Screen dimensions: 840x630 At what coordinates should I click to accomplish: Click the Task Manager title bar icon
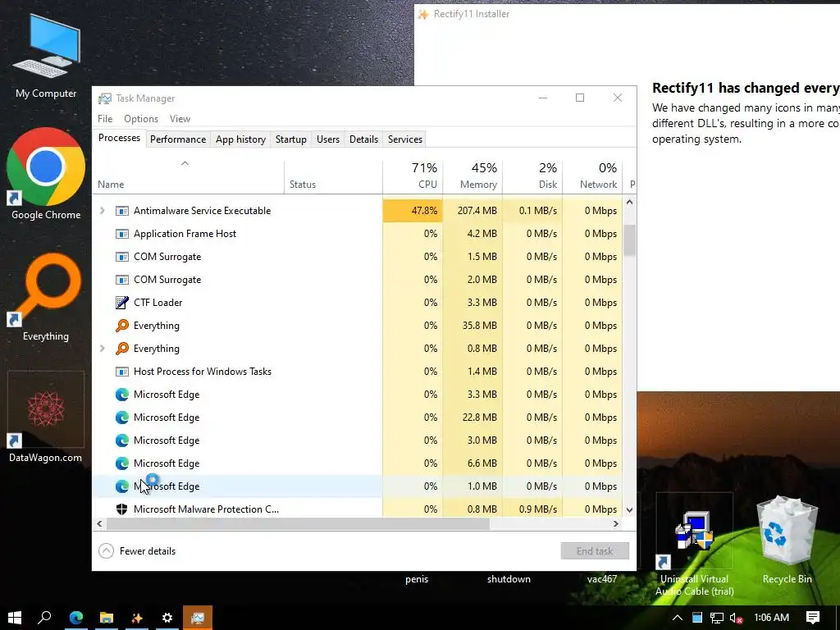pyautogui.click(x=105, y=98)
